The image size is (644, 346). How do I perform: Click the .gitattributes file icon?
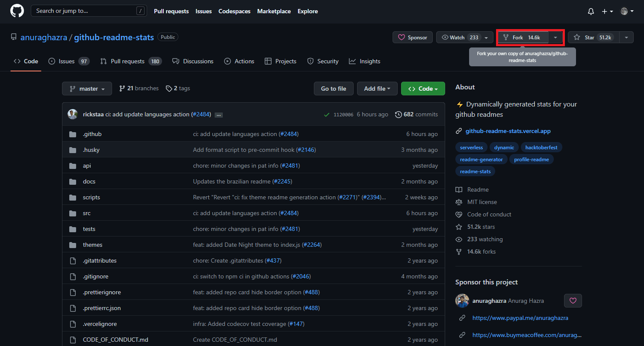tap(73, 261)
